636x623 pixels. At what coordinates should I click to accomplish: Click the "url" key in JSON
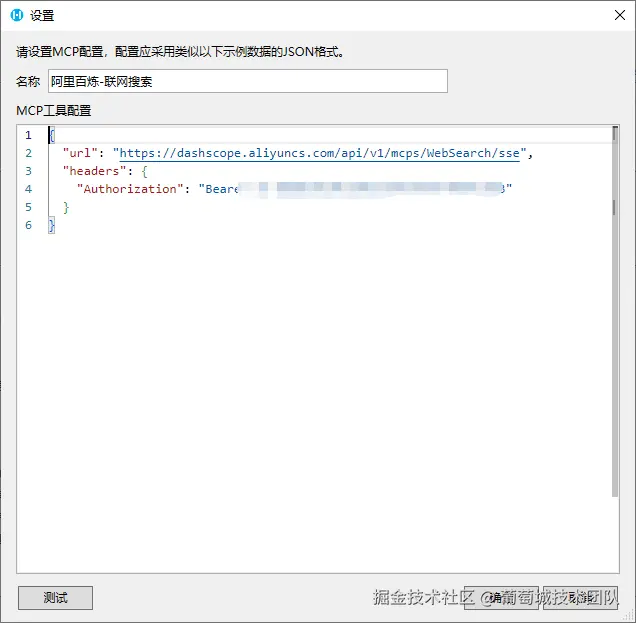[80, 153]
